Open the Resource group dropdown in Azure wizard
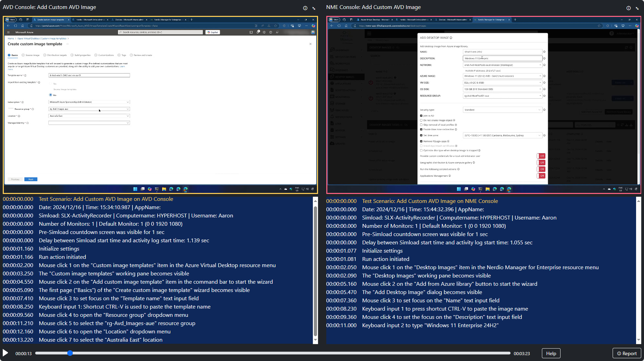 coord(89,109)
